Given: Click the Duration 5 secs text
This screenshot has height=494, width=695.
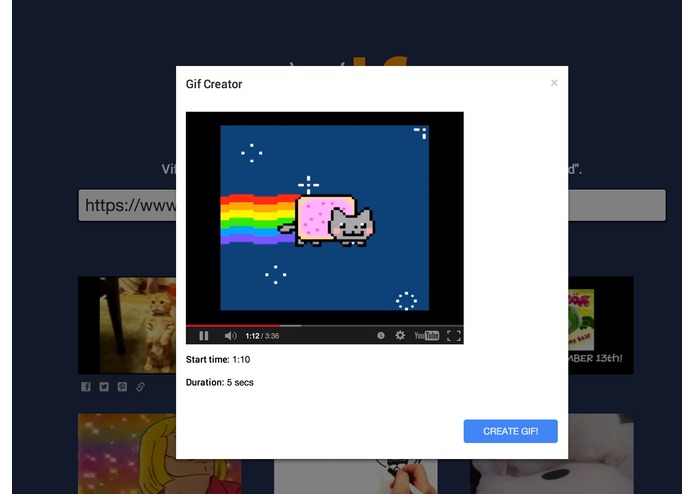Looking at the screenshot, I should click(x=219, y=382).
